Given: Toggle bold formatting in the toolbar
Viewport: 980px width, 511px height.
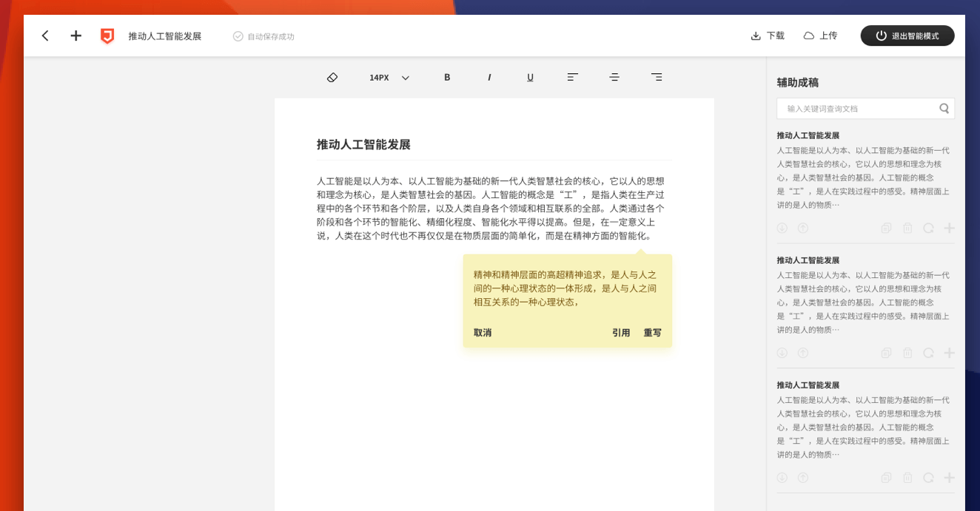Looking at the screenshot, I should [446, 78].
